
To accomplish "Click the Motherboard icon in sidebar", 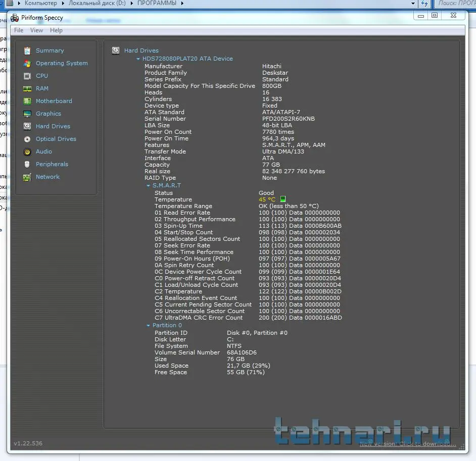I will 27,101.
